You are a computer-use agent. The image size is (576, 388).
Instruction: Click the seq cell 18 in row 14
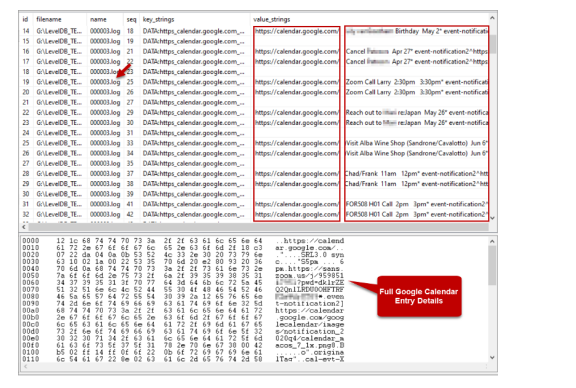130,31
